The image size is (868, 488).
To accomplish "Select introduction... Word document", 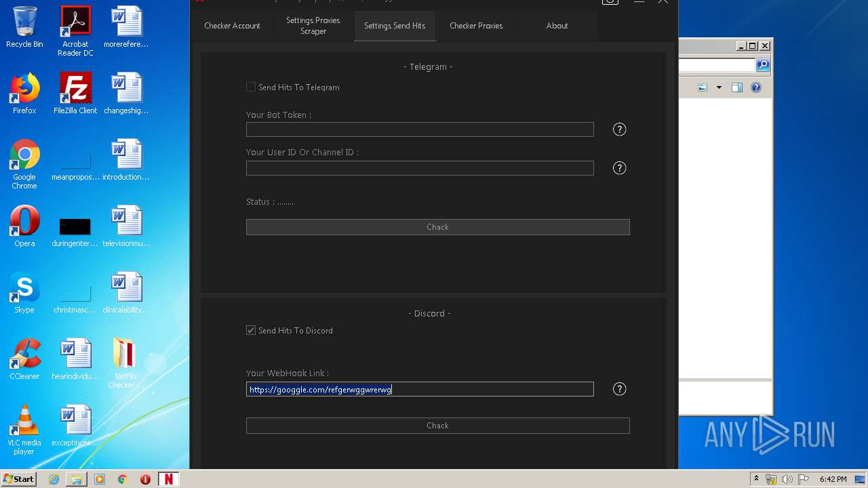I will 126,160.
